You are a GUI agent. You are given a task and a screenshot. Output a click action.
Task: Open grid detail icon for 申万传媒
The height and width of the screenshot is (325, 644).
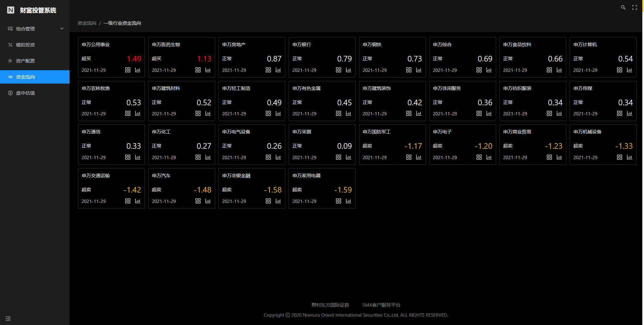(x=620, y=113)
